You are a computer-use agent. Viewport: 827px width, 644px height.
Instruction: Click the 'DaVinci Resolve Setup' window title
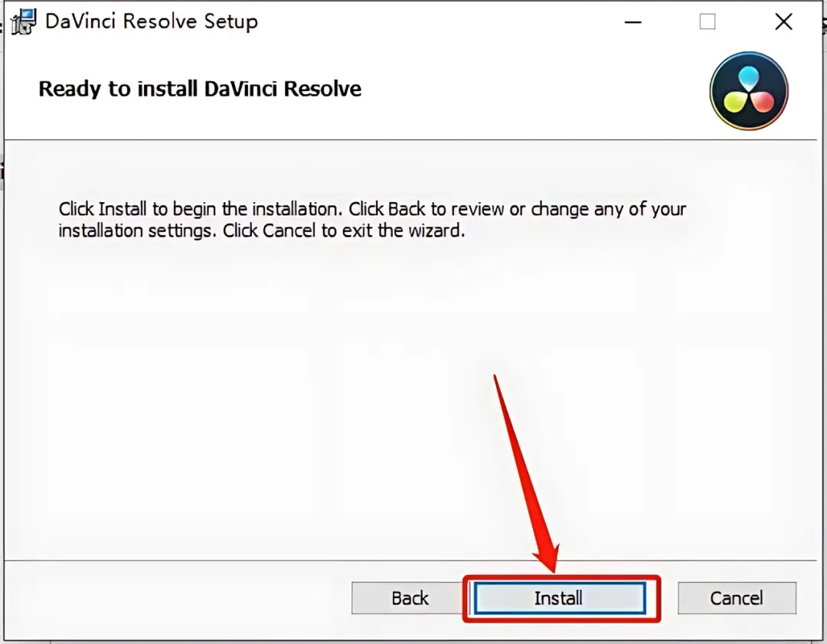(152, 21)
